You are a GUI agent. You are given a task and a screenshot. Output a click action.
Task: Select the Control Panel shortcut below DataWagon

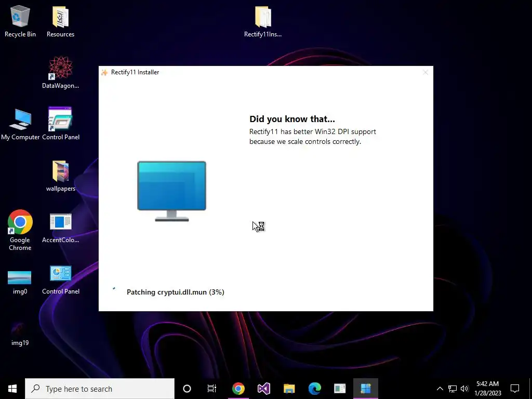[x=60, y=124]
